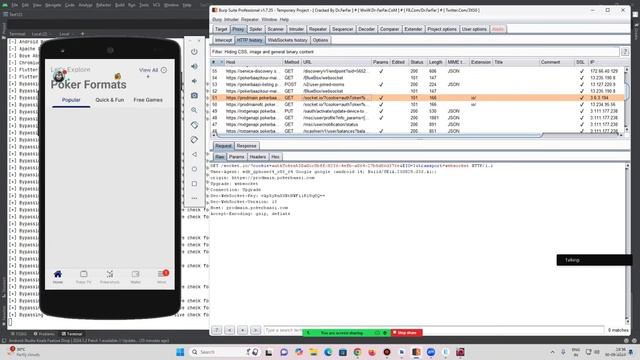The height and width of the screenshot is (360, 640).
Task: Select history row 55 discovery endpoint request
Action: 416,71
